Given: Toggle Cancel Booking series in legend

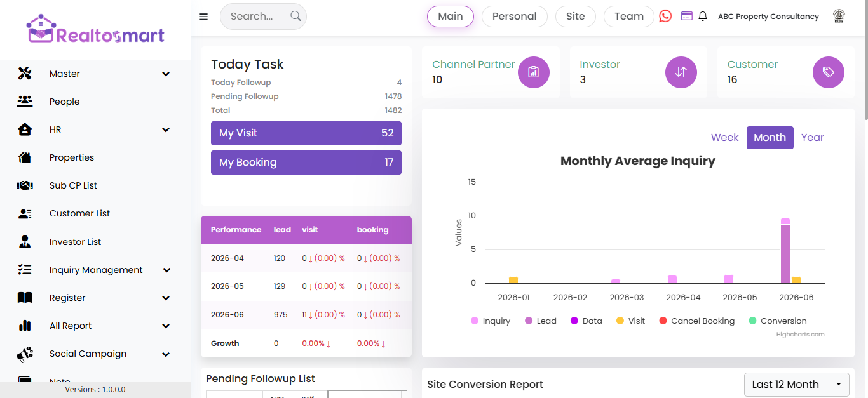Looking at the screenshot, I should coord(696,321).
